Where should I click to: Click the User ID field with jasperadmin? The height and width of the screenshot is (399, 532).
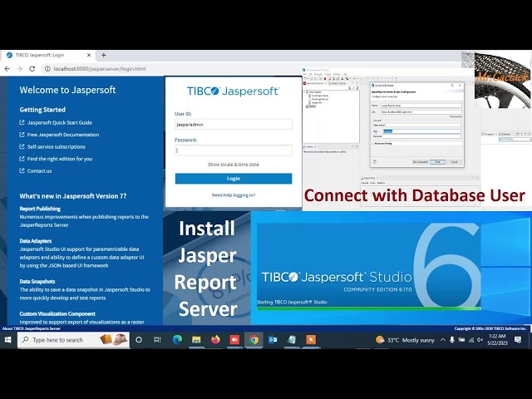pyautogui.click(x=234, y=124)
